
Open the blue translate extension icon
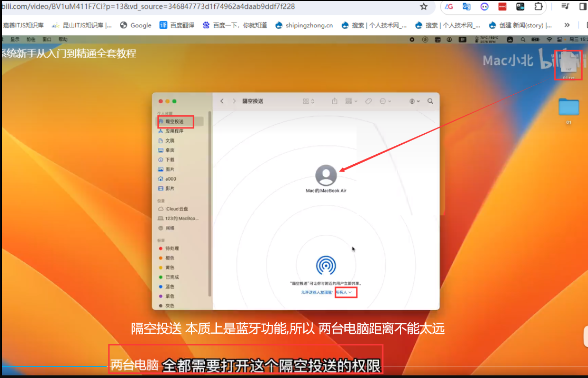[466, 6]
